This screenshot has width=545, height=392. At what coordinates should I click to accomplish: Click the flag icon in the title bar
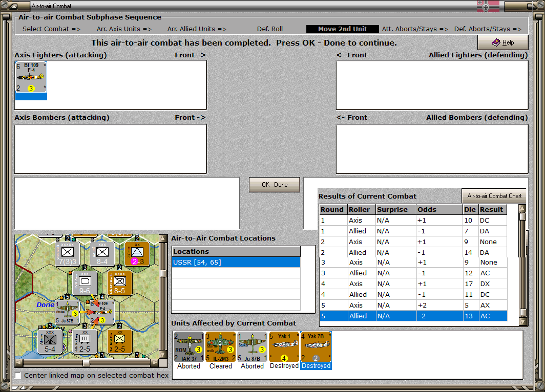pyautogui.click(x=488, y=6)
